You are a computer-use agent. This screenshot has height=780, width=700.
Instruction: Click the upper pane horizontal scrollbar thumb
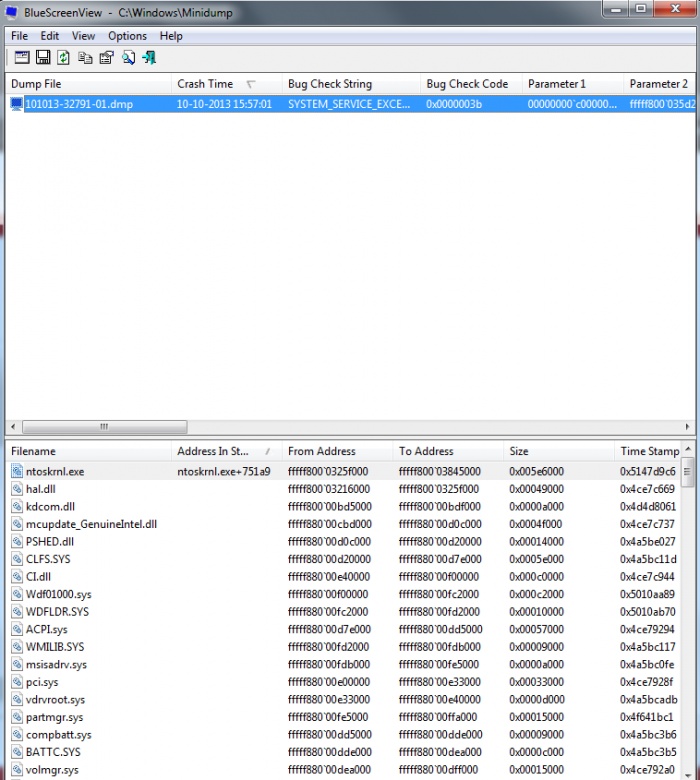tap(104, 427)
